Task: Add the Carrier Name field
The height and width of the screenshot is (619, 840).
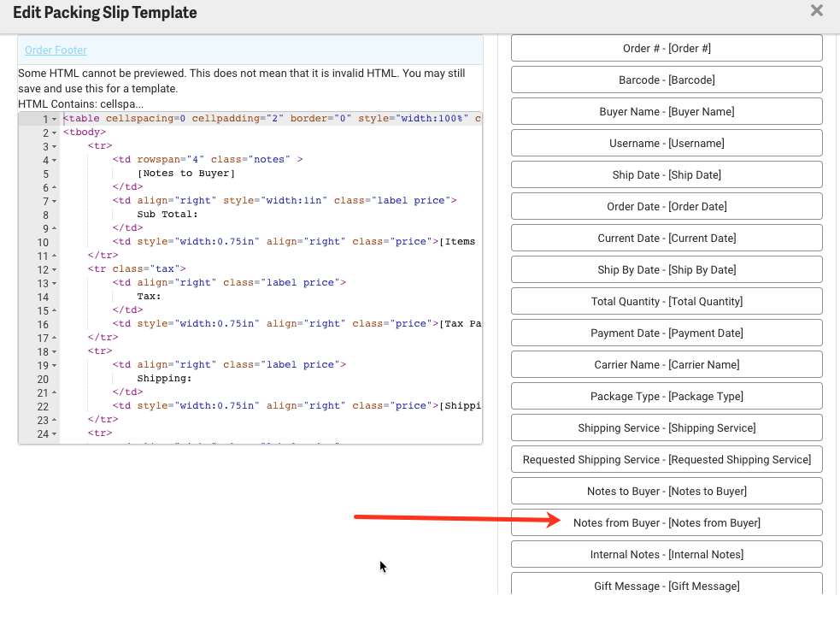Action: pyautogui.click(x=666, y=364)
